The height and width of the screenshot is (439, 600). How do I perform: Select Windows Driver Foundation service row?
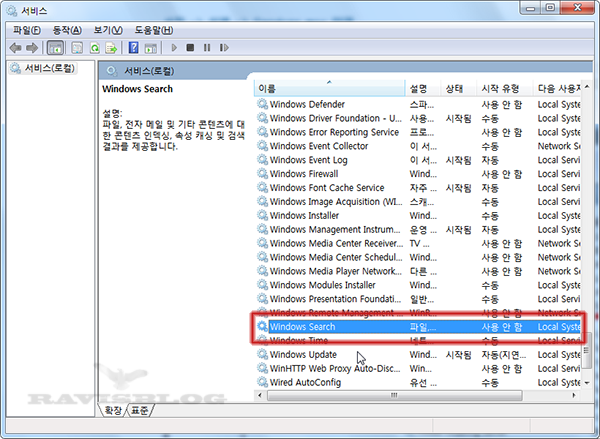[418, 118]
